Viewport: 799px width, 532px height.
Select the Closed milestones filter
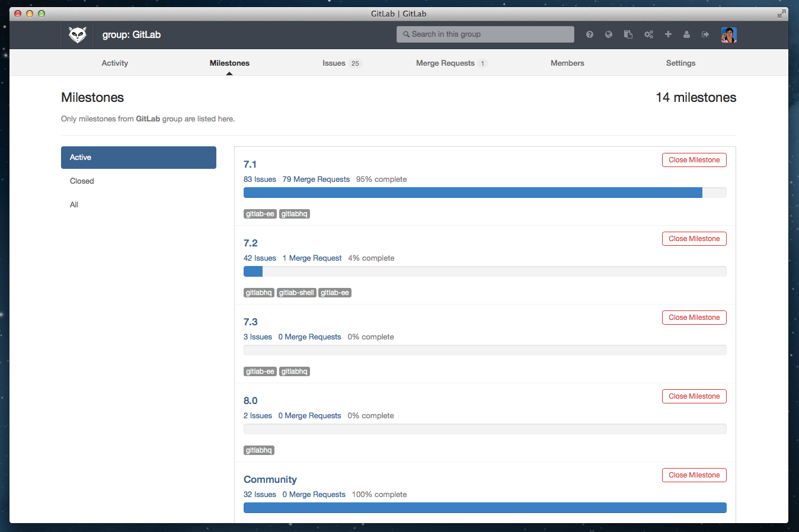(x=82, y=181)
